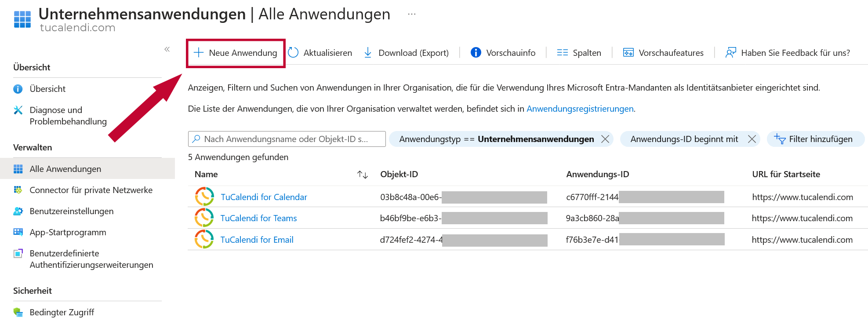
Task: Click Anwendungs-ID f76b3e7e-d41 cell
Action: coord(645,240)
